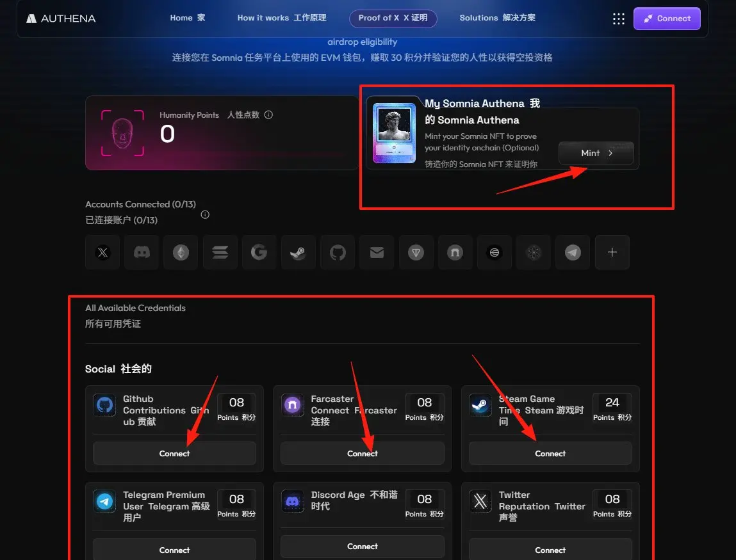Connect email account tile

[x=377, y=252]
